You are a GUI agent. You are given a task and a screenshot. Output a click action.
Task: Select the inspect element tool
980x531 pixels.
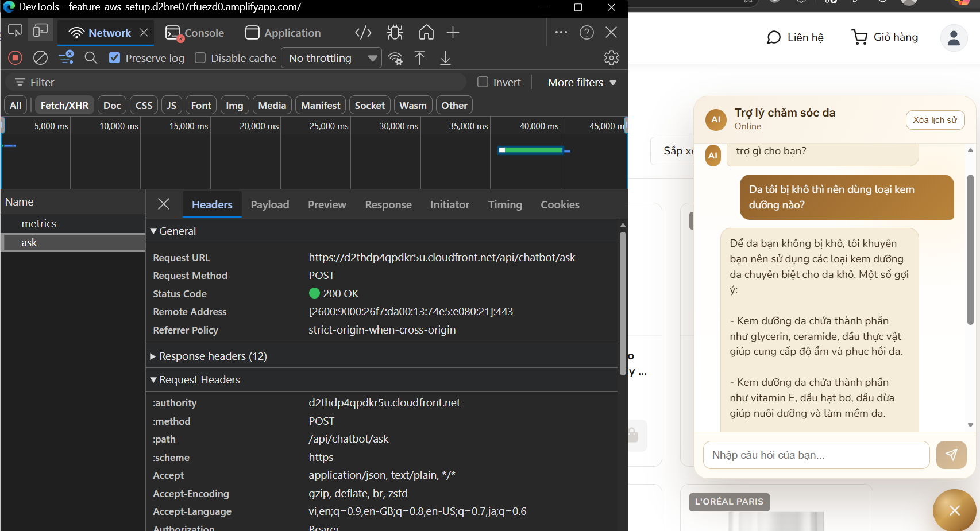15,30
